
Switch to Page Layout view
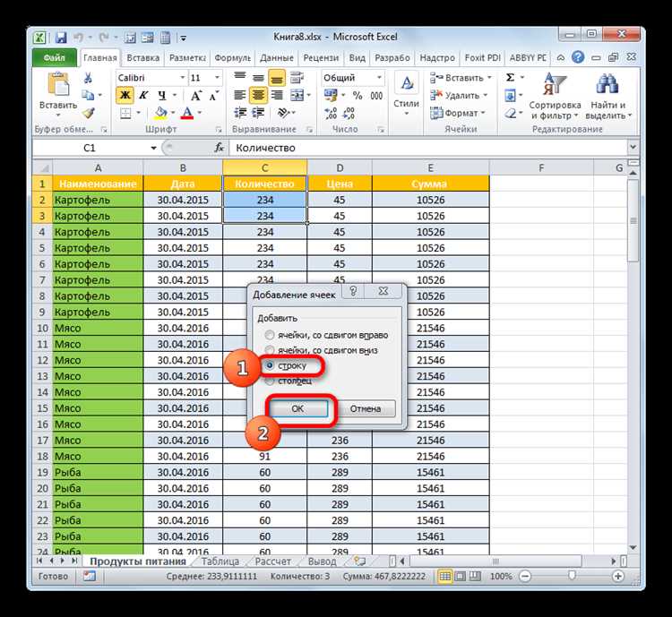460,576
